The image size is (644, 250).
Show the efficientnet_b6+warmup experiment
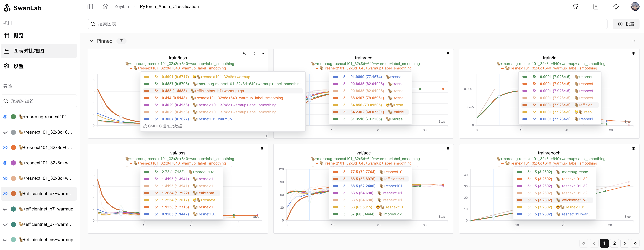(x=5, y=240)
